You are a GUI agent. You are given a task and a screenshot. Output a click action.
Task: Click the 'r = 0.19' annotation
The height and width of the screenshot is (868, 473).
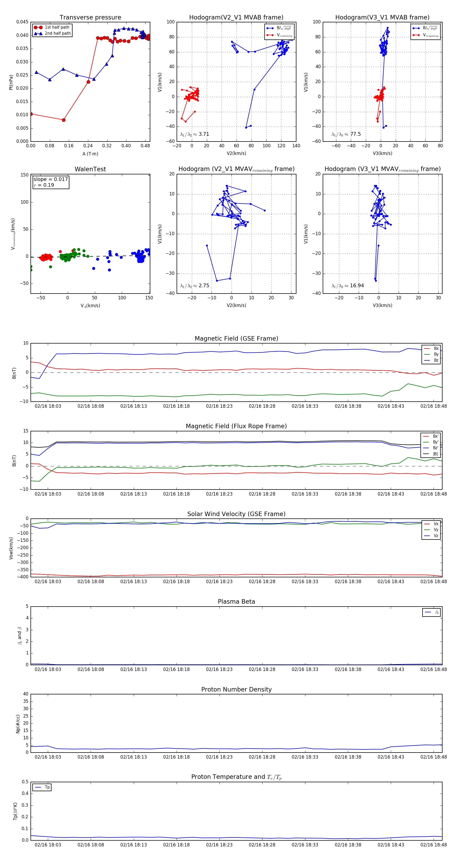click(x=44, y=185)
